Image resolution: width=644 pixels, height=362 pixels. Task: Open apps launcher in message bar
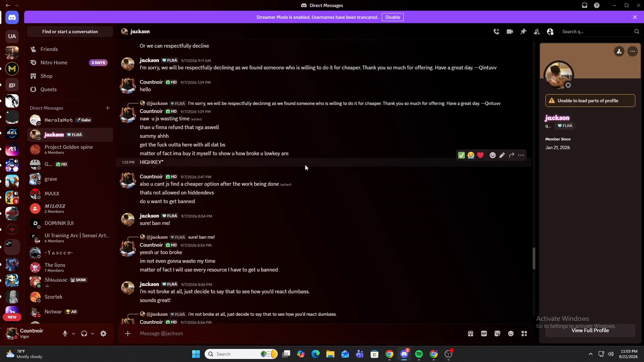pyautogui.click(x=524, y=333)
